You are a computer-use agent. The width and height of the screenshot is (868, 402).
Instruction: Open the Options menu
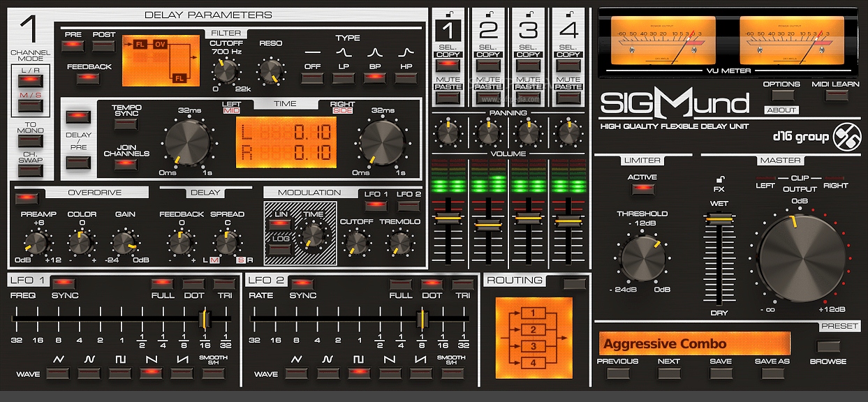coord(781,95)
